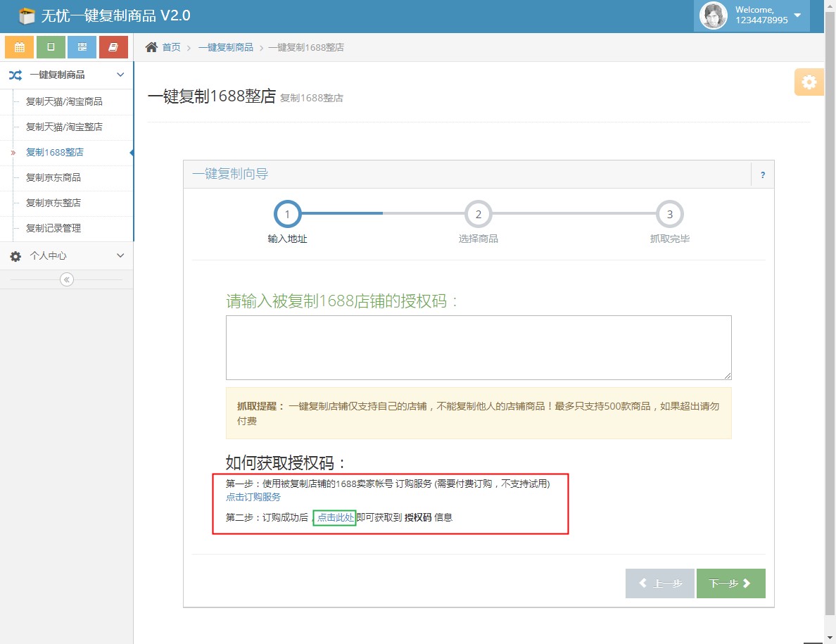
Task: Click the 一键复制1688整店 page heading
Action: click(x=212, y=96)
